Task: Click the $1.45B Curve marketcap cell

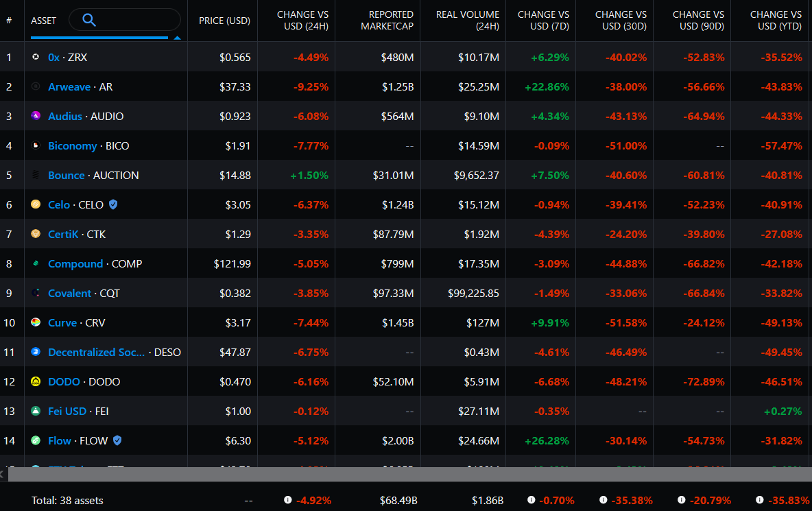Action: pyautogui.click(x=398, y=322)
